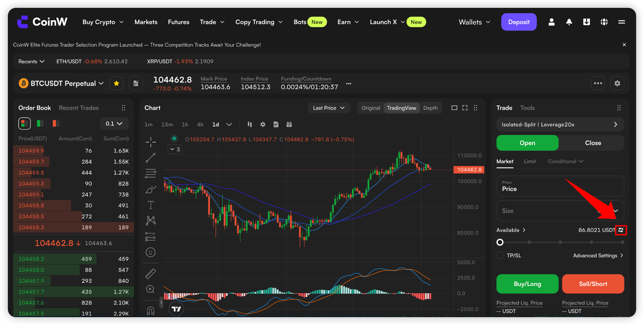
Task: Click the position size slider handle
Action: 500,242
